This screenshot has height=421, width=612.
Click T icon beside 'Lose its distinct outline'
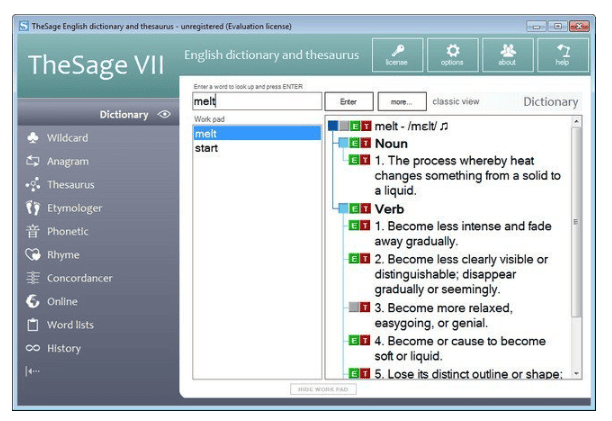365,374
